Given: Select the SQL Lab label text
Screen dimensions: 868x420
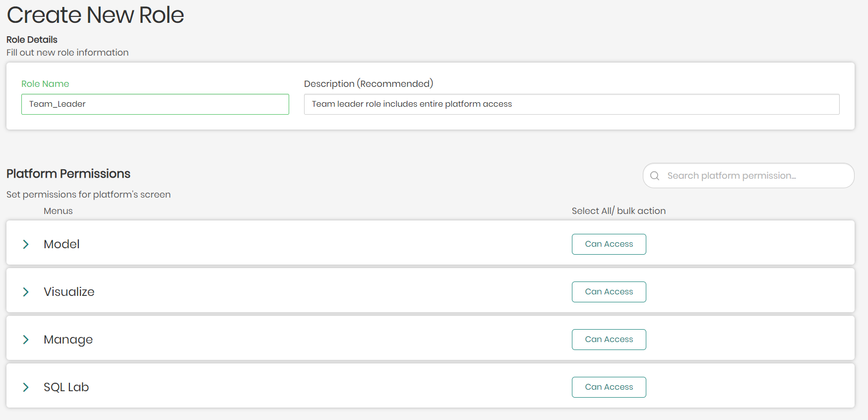Looking at the screenshot, I should [x=66, y=387].
